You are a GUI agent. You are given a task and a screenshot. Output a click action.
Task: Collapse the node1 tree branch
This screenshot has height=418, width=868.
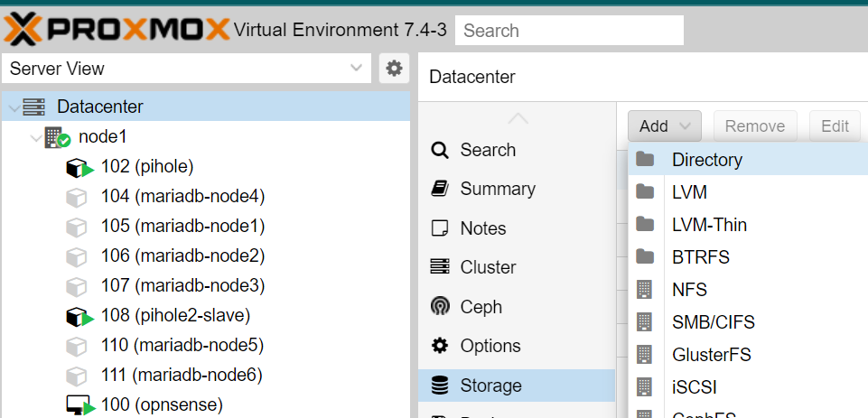35,136
